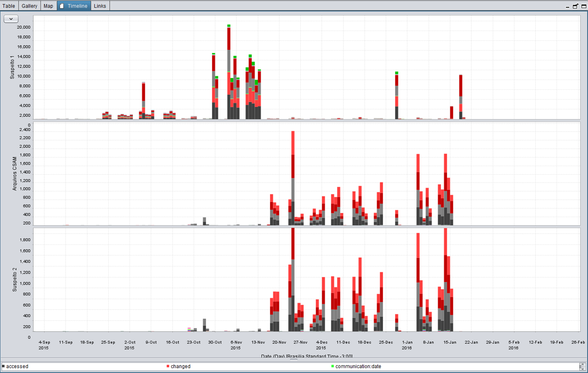Click the legend scrollbar down arrow
The height and width of the screenshot is (373, 588).
click(583, 369)
